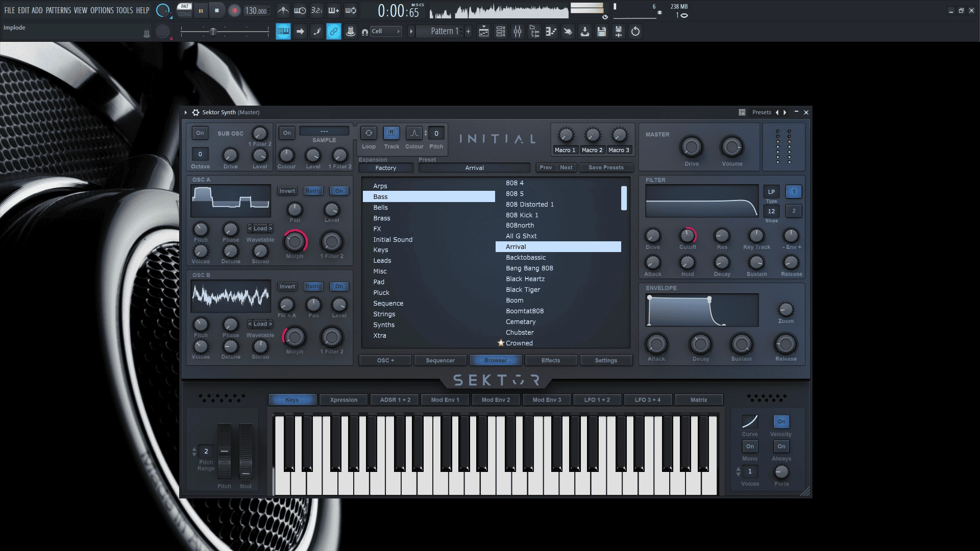The width and height of the screenshot is (980, 551).
Task: Open the Channel rack icon
Action: point(501,32)
